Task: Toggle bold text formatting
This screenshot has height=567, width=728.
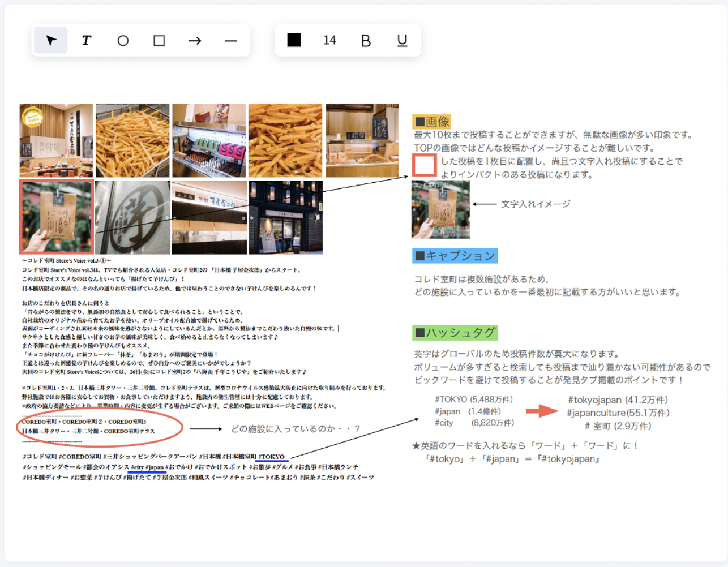Action: point(367,40)
